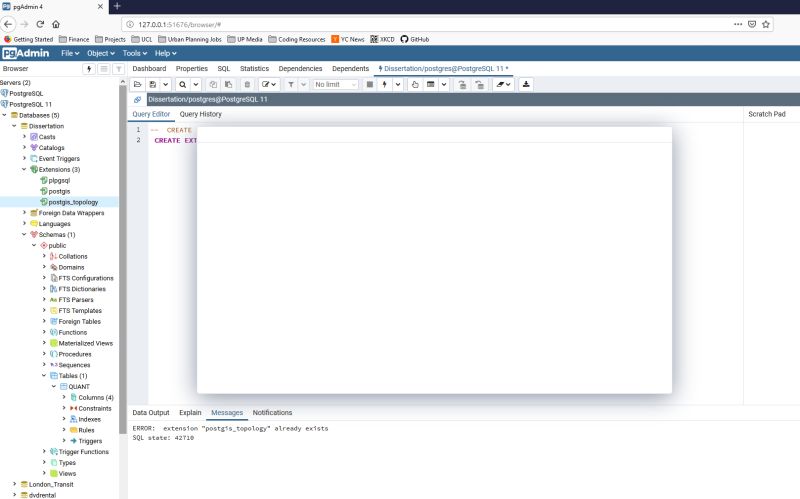The image size is (800, 499).
Task: Click Filtered Rows icon in Browser panel
Action: click(118, 68)
